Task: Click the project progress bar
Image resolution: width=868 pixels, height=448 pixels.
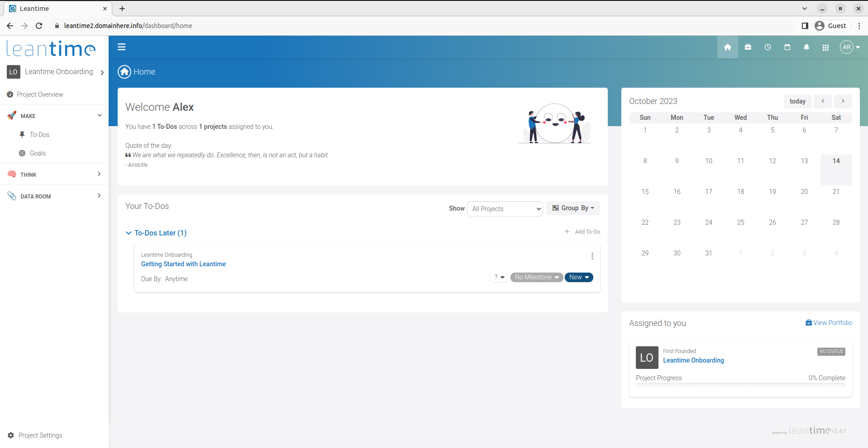Action: click(x=740, y=385)
